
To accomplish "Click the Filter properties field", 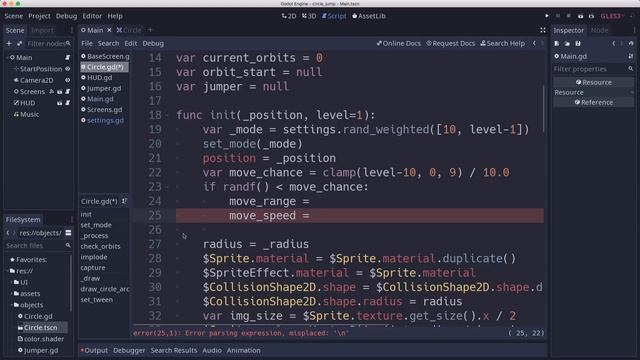I will 593,69.
